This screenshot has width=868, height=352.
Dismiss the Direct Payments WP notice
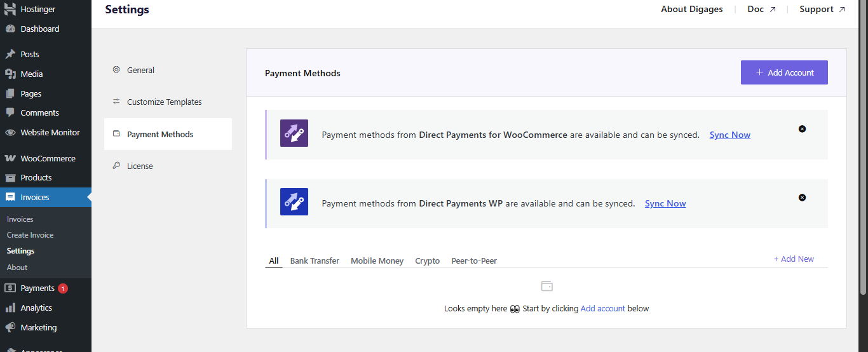tap(802, 198)
